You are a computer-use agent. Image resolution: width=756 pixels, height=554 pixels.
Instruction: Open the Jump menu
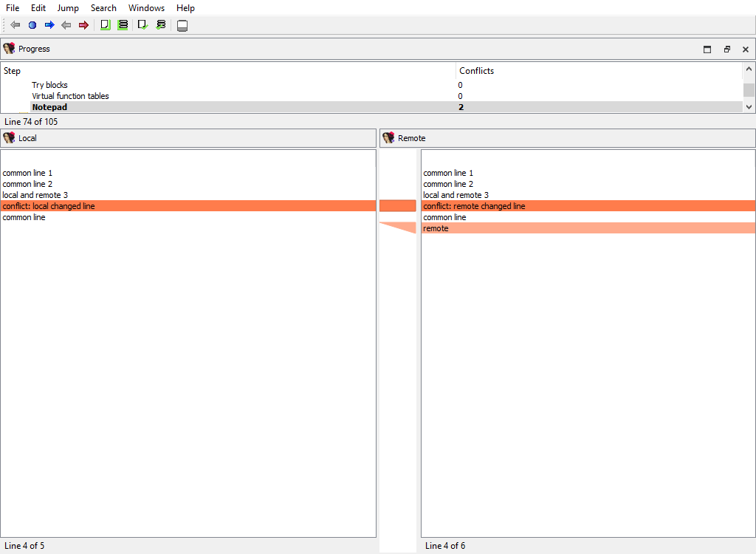(68, 8)
